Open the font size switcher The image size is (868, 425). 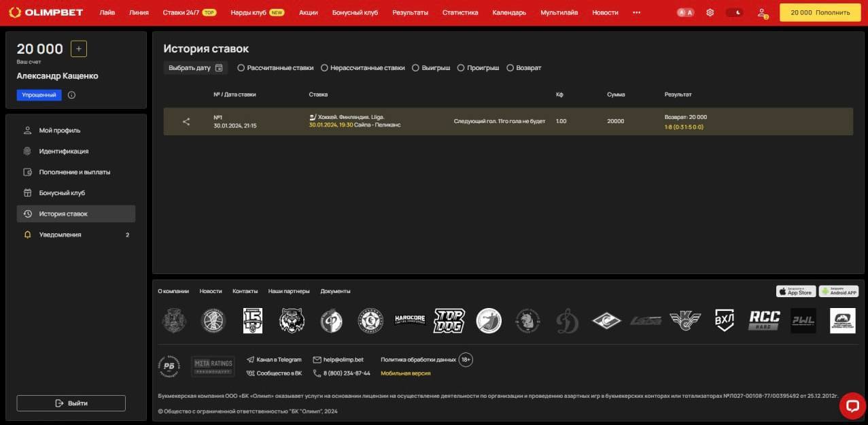point(685,12)
